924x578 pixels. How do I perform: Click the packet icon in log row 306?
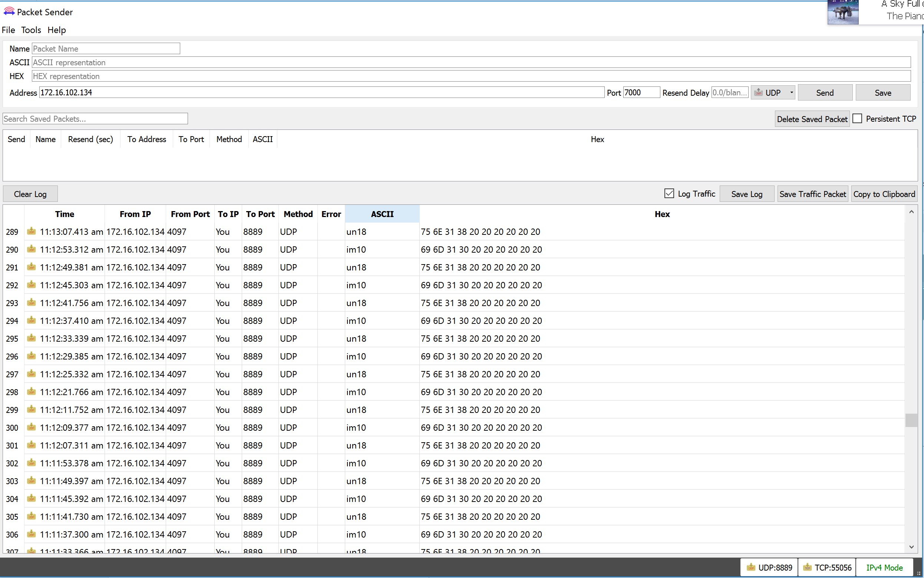(x=31, y=534)
